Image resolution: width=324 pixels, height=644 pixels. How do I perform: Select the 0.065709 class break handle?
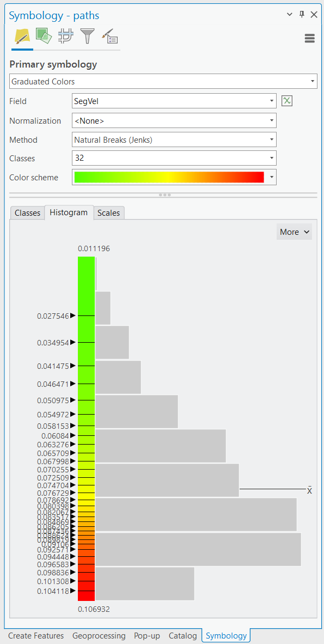click(x=73, y=453)
